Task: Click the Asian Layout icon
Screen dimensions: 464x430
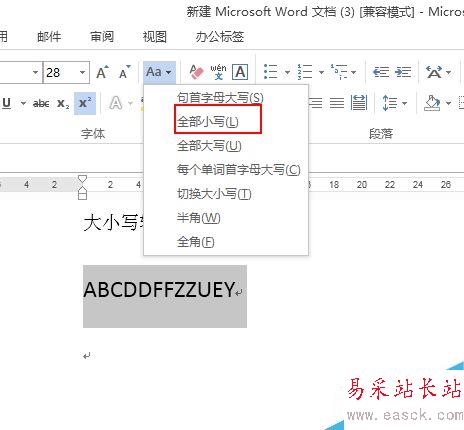Action: [x=434, y=72]
